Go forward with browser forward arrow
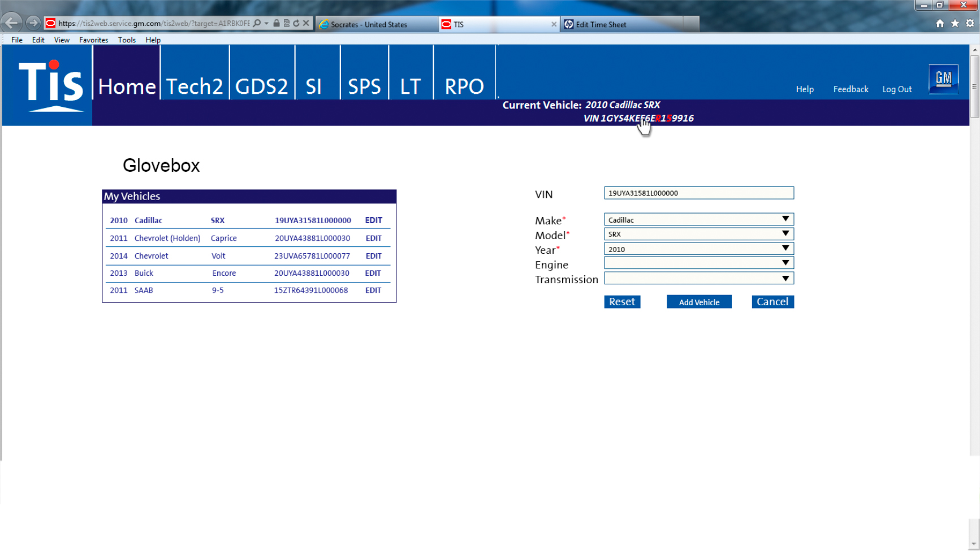The height and width of the screenshot is (551, 980). coord(33,23)
